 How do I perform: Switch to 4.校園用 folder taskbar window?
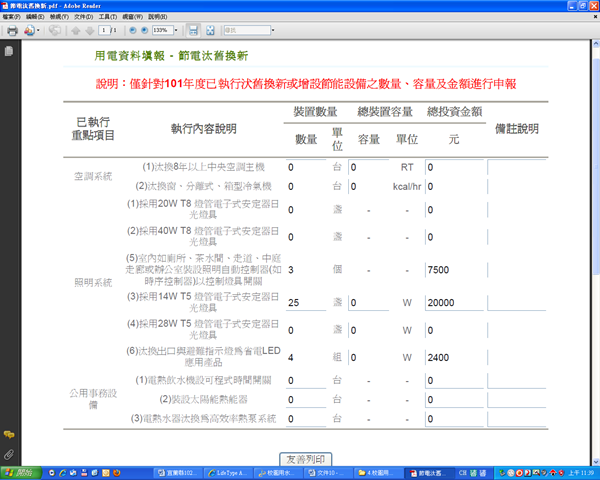tap(378, 473)
